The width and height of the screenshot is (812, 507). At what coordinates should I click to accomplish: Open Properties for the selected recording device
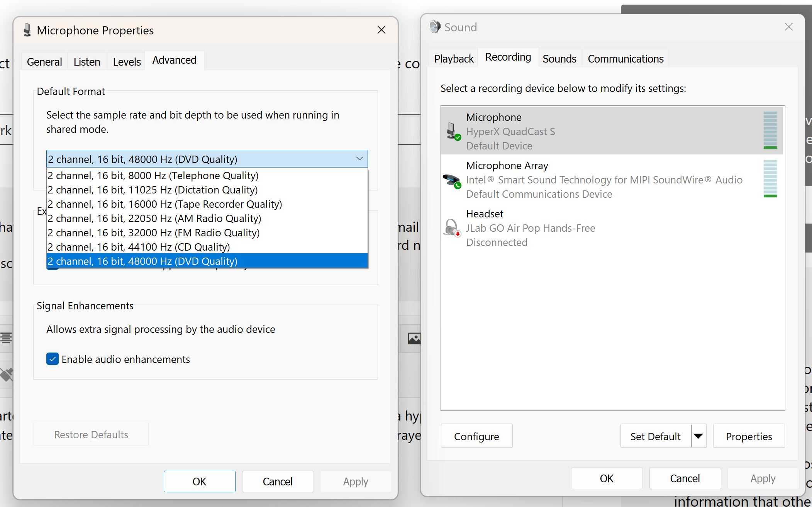[749, 436]
